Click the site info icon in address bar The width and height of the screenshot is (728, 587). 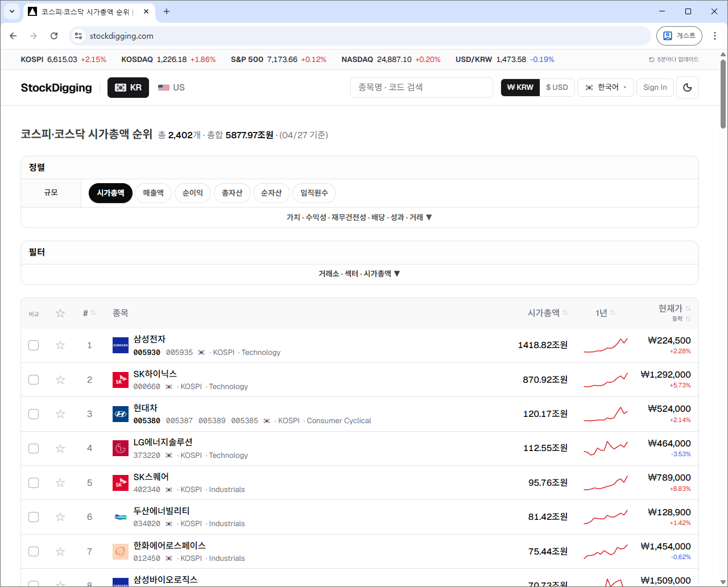78,36
